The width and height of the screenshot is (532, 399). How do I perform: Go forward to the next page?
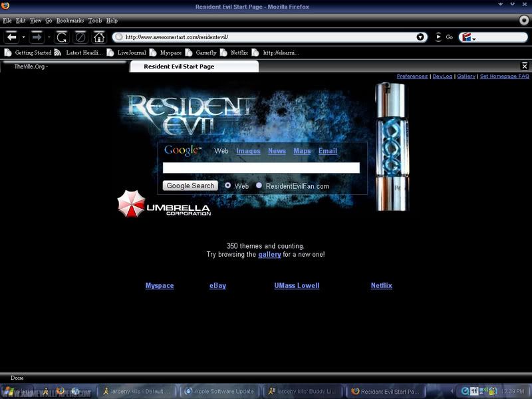pyautogui.click(x=37, y=37)
